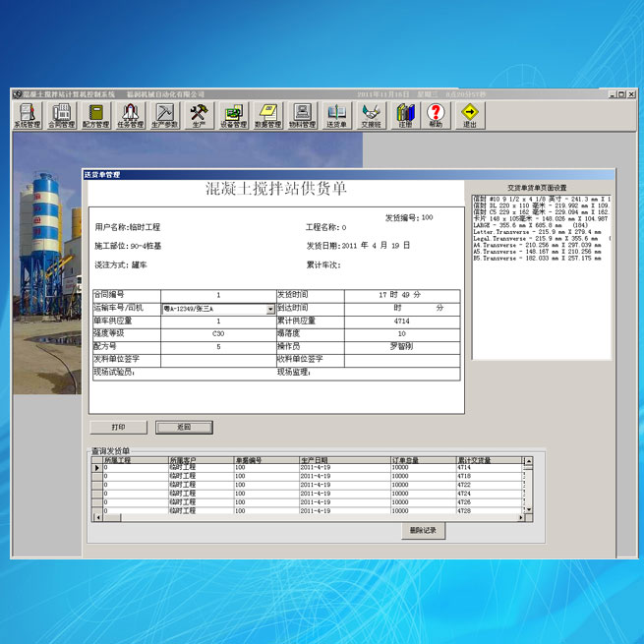Expand the 运输车号/司机 dropdown arrow
644x644 pixels.
[270, 310]
